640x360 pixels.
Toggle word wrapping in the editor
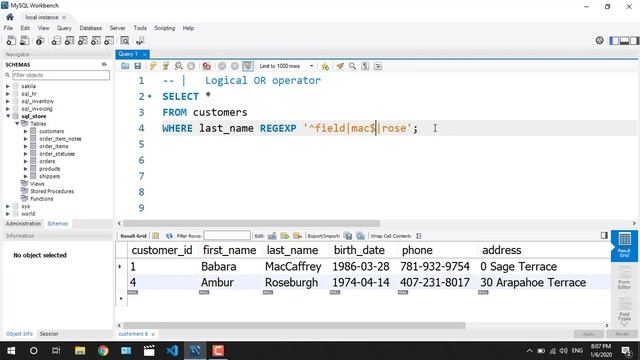point(378,66)
